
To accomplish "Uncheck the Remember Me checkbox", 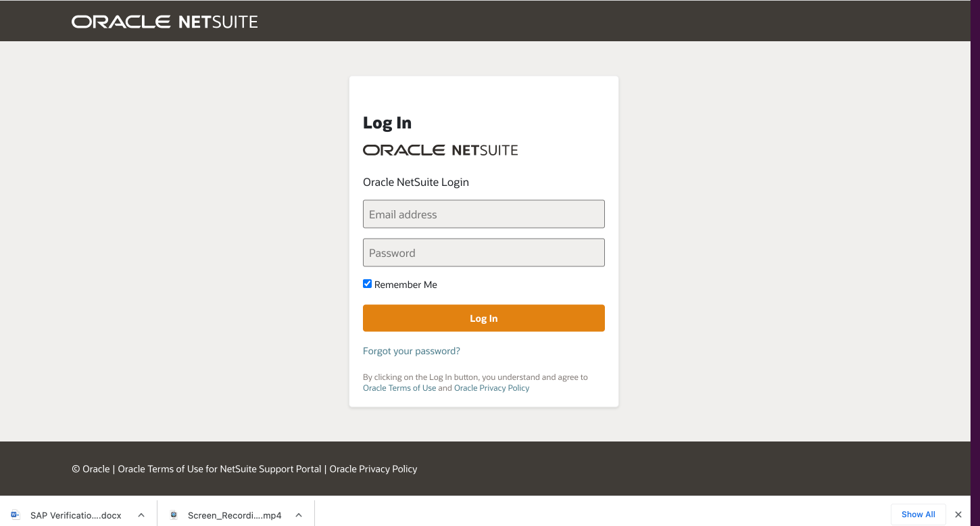I will coord(367,284).
